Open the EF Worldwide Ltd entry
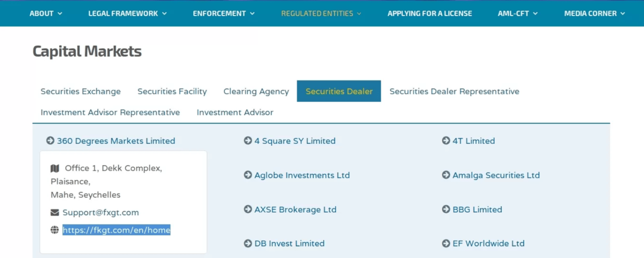This screenshot has width=644, height=258. pos(488,244)
